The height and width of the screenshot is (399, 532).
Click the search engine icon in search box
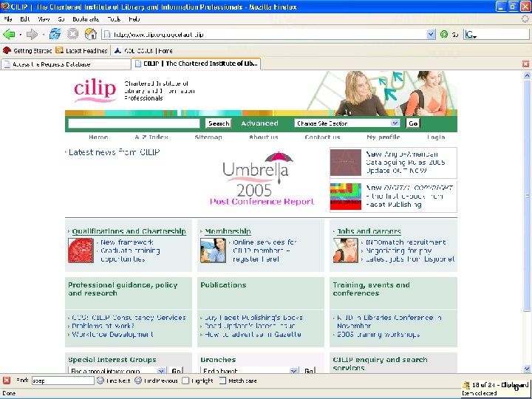(x=471, y=34)
